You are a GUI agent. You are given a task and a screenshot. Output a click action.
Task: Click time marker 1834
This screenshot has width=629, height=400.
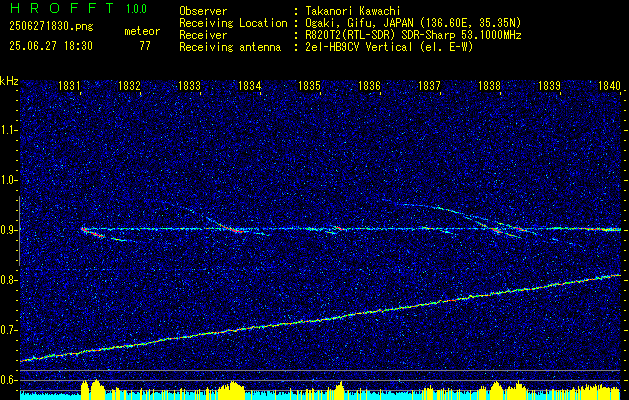249,85
